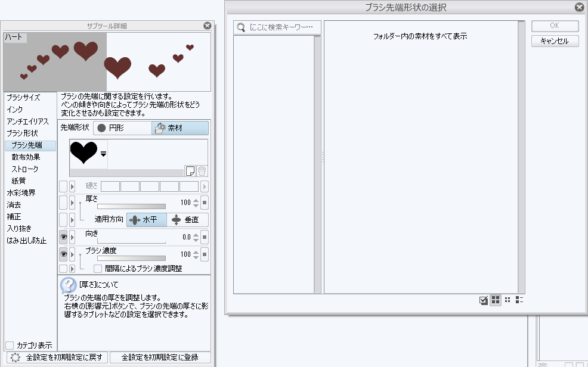Select 散布効果 in the category list

(x=26, y=157)
